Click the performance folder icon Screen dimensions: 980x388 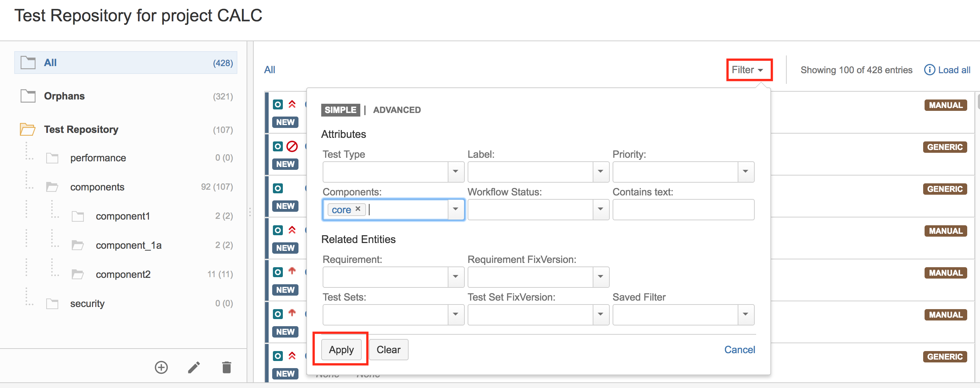click(52, 158)
